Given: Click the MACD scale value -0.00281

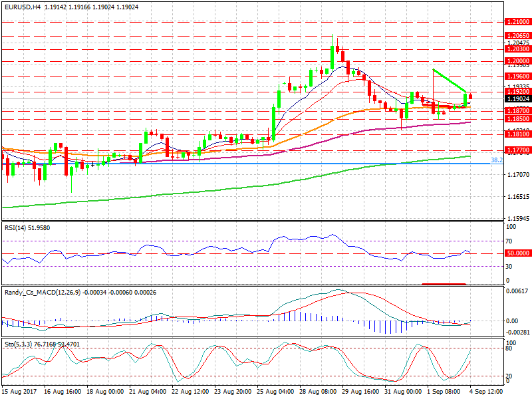Looking at the screenshot, I should click(517, 332).
